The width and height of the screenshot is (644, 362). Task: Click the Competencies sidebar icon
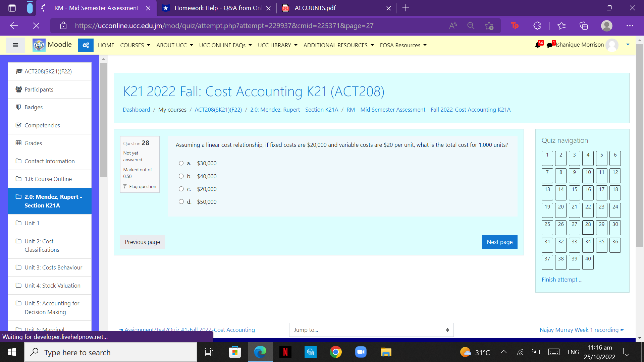click(18, 125)
